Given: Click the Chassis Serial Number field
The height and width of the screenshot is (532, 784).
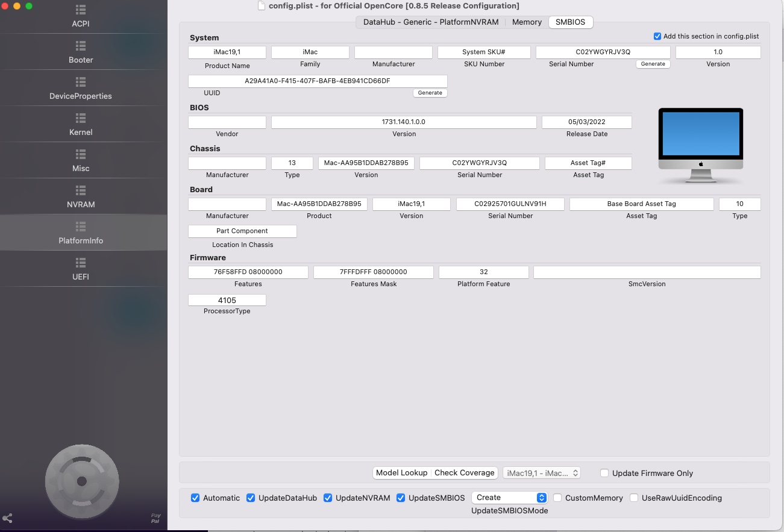Looking at the screenshot, I should (480, 163).
